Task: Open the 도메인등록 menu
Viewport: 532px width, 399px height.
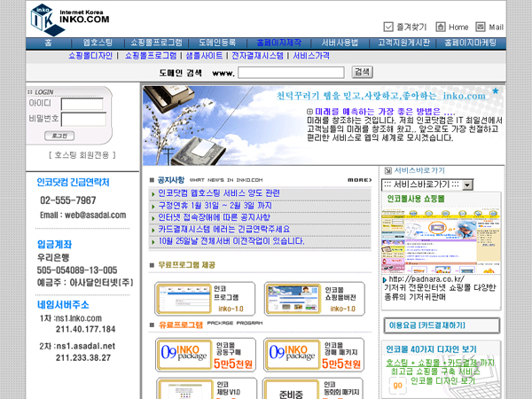Action: pos(217,43)
